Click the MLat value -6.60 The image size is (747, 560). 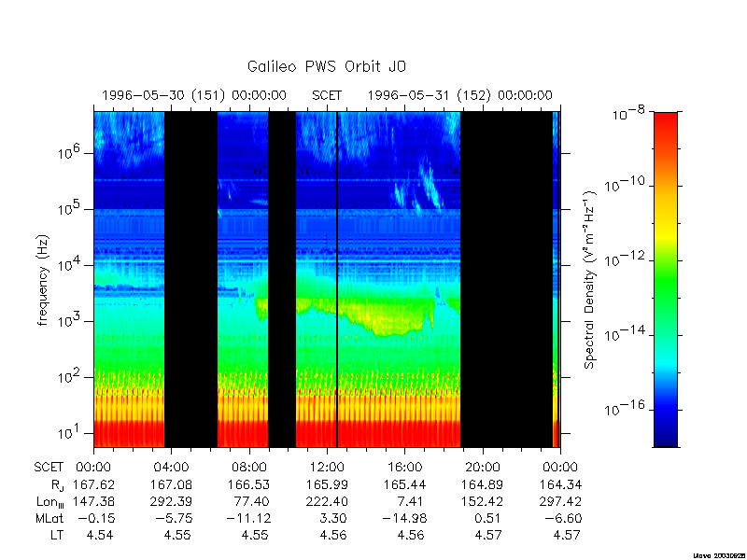pyautogui.click(x=564, y=518)
